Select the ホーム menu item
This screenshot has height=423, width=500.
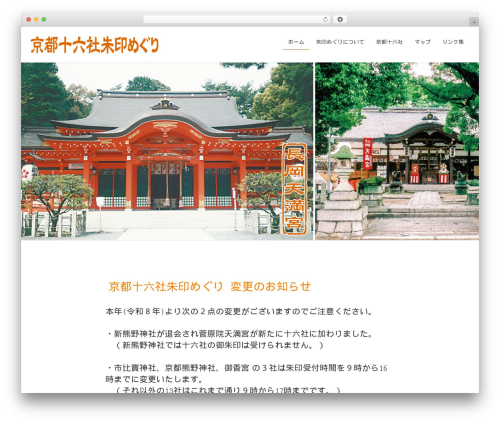(296, 42)
